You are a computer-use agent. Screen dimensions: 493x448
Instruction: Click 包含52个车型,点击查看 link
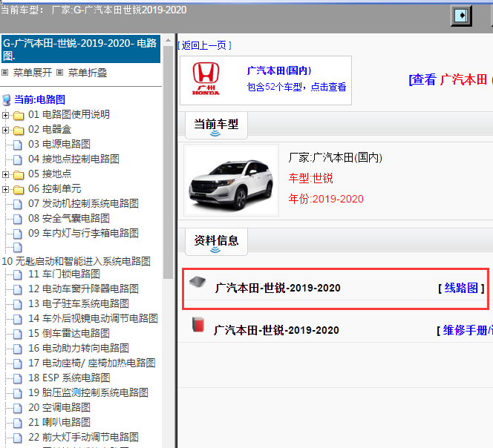(x=296, y=87)
